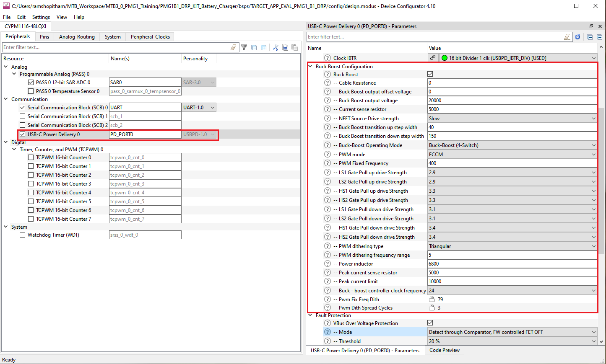Viewport: 606px width, 364px height.
Task: Switch to the Pins tab
Action: pyautogui.click(x=44, y=37)
